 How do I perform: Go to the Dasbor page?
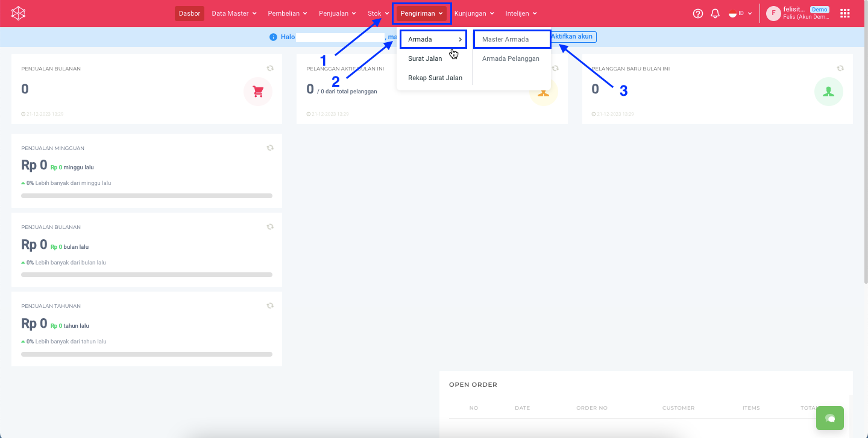189,13
